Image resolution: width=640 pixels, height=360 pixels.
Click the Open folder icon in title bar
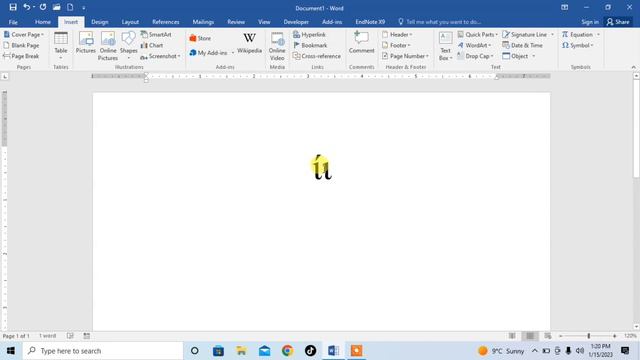tap(56, 7)
